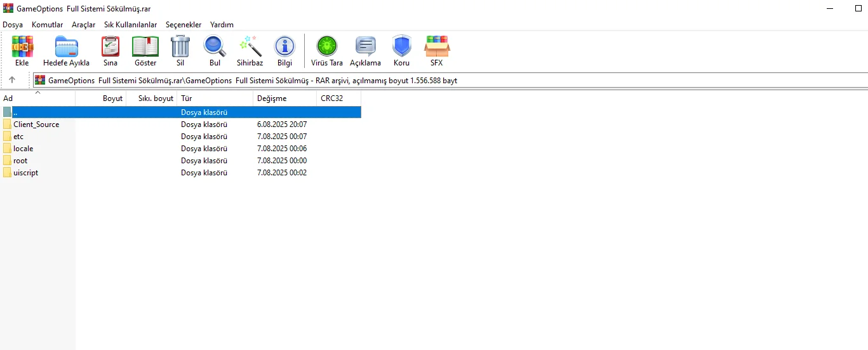Click Dosya klasörü type in root row
This screenshot has width=868, height=350.
click(x=204, y=161)
